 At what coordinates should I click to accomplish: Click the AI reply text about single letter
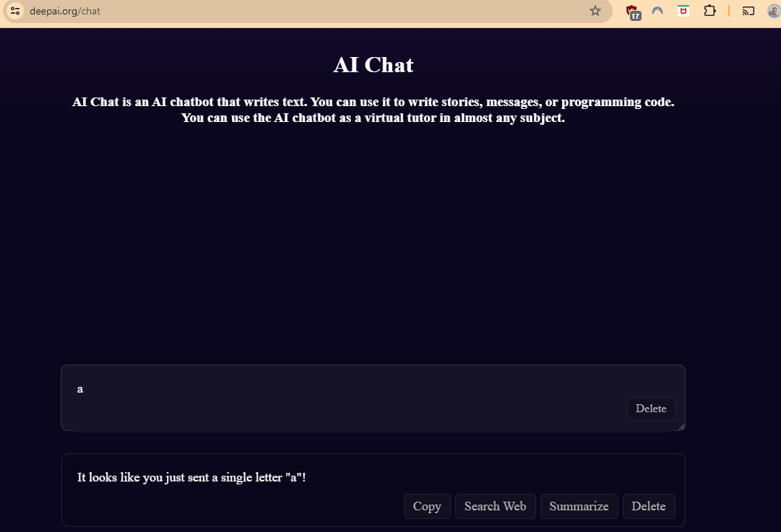pyautogui.click(x=191, y=477)
